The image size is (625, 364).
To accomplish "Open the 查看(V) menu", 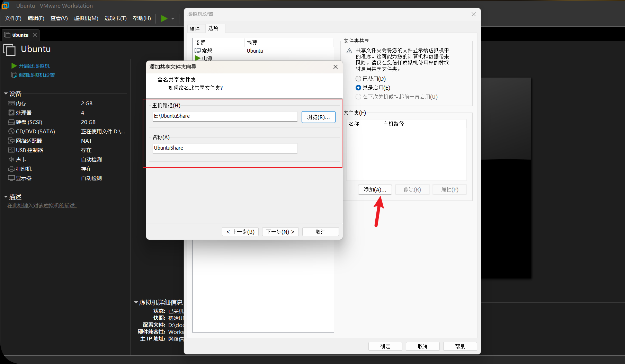I will click(x=59, y=18).
